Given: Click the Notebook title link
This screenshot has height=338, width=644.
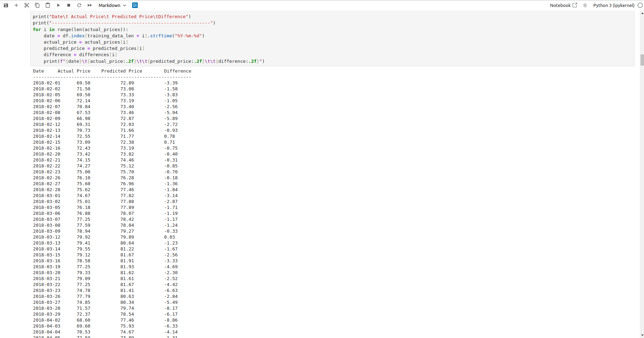Looking at the screenshot, I should (x=560, y=5).
